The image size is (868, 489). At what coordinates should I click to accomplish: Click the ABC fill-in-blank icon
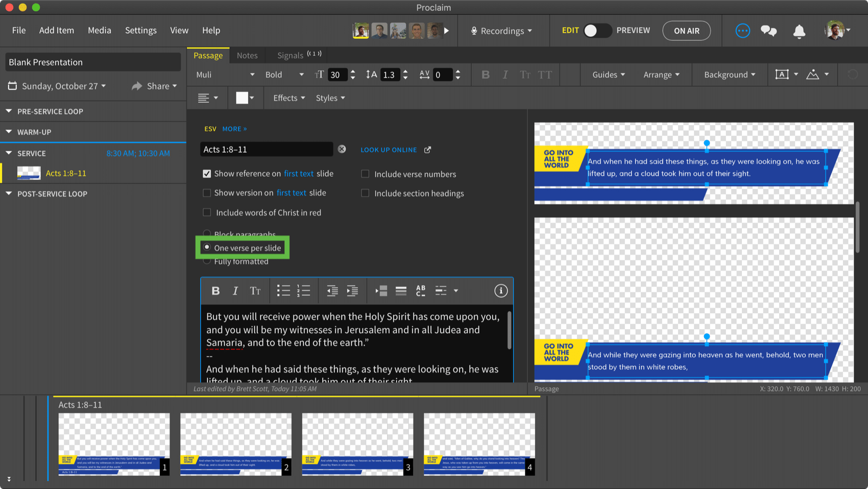421,291
